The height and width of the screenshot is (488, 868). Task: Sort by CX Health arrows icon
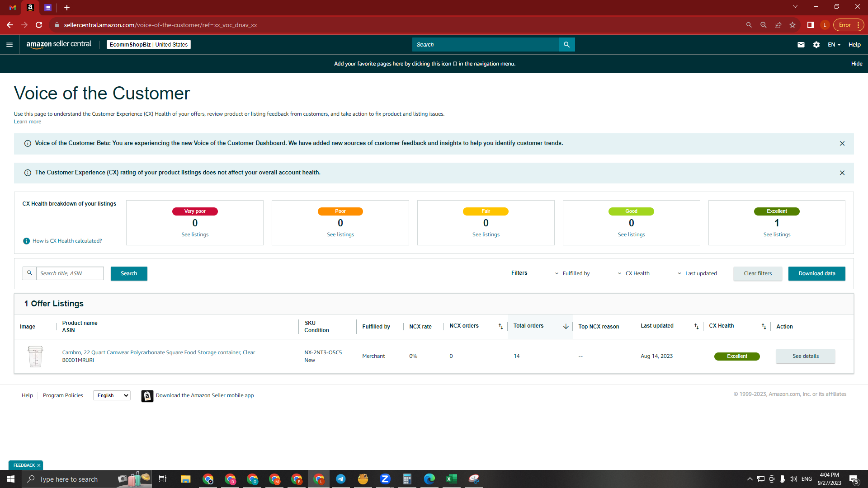click(x=764, y=326)
